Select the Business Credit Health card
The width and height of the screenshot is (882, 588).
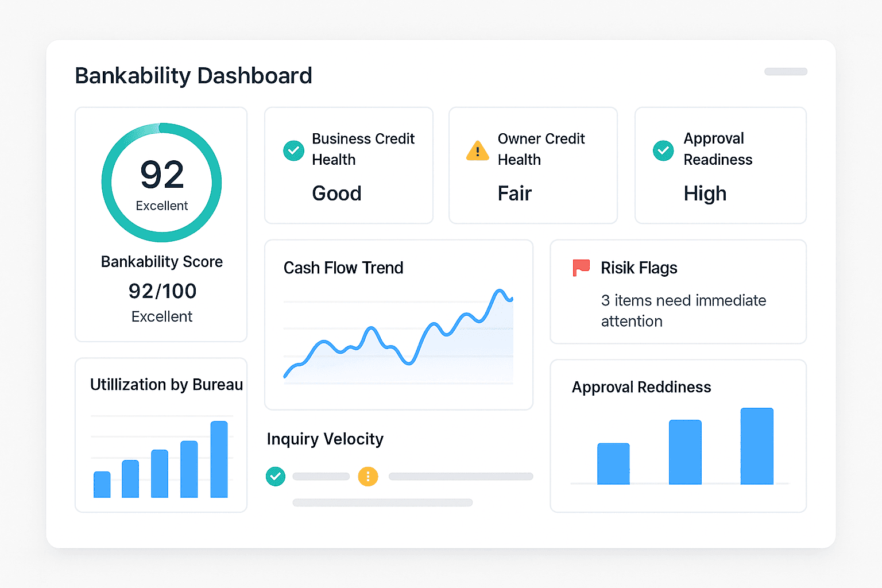349,165
